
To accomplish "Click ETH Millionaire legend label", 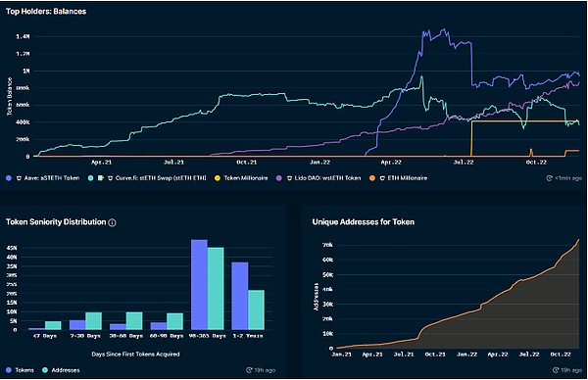I will point(408,178).
